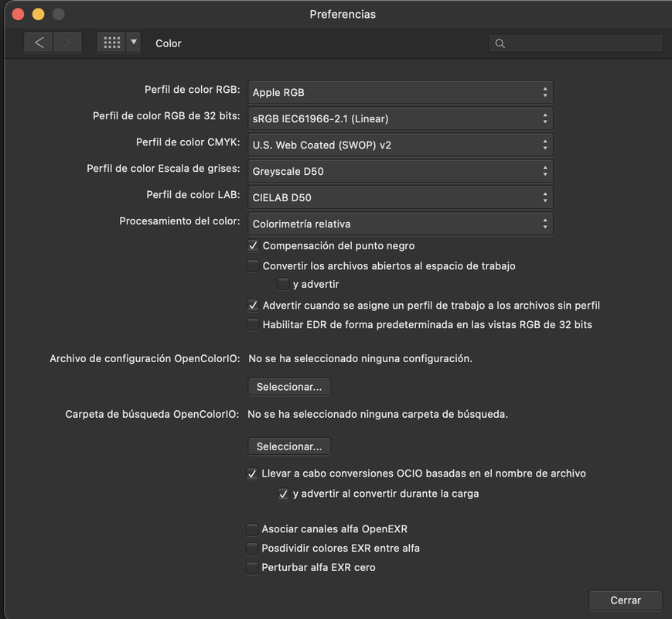
Task: Click the red close window button
Action: click(x=18, y=14)
